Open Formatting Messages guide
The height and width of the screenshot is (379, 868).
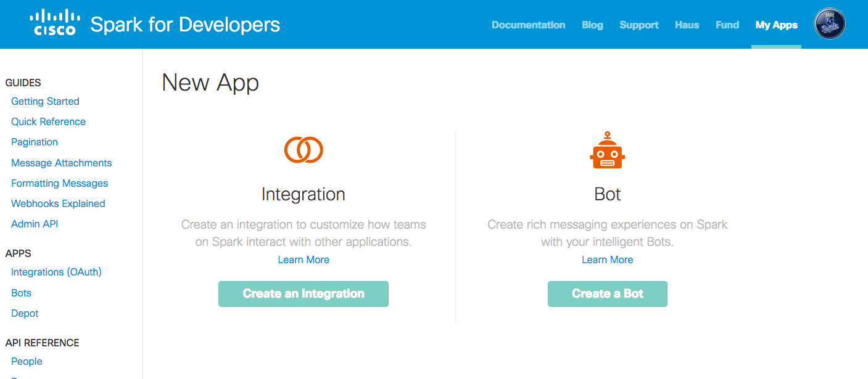[x=59, y=183]
